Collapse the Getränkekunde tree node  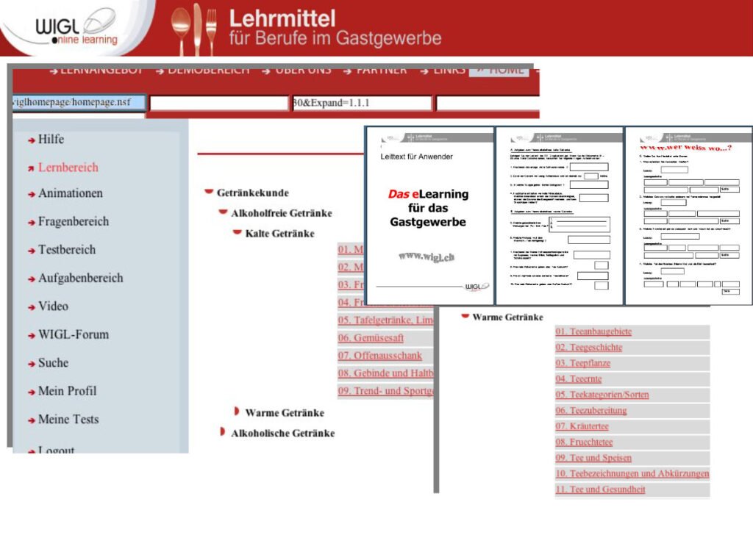pos(208,192)
